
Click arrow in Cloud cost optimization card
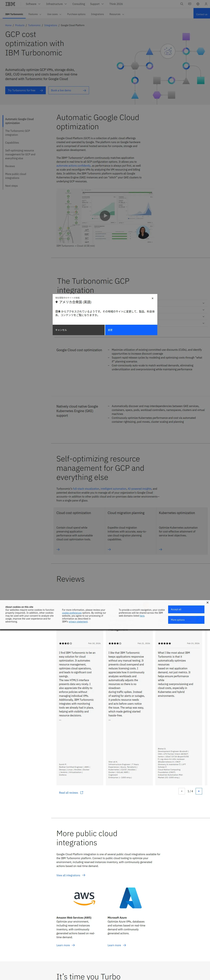58,549
